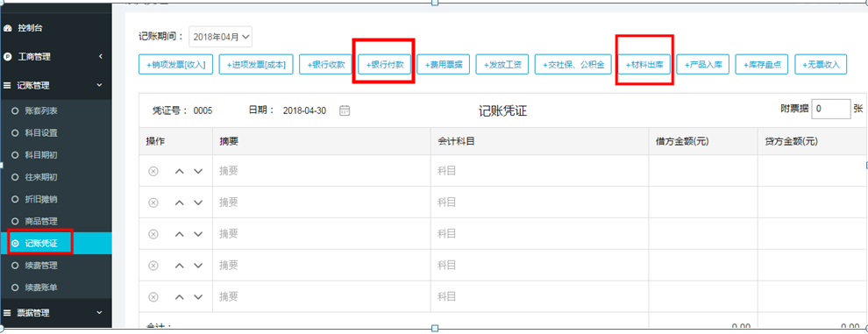Open 账套列表 in sidebar
The width and height of the screenshot is (868, 334).
[41, 111]
